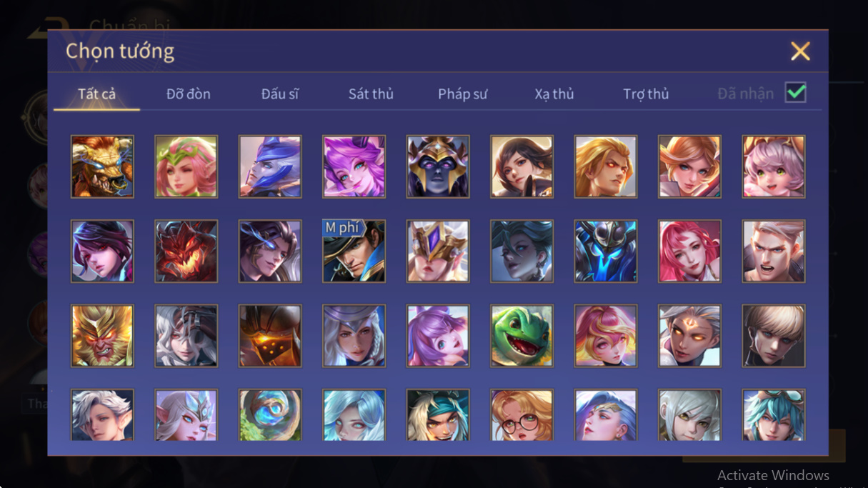Filter heroes by Sát thủ
This screenshot has width=868, height=488.
click(x=371, y=94)
